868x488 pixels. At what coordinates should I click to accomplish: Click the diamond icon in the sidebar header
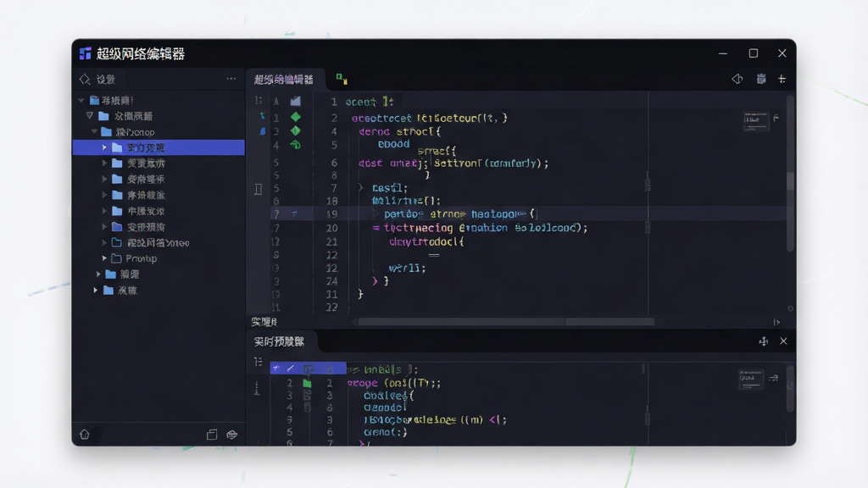[x=85, y=80]
